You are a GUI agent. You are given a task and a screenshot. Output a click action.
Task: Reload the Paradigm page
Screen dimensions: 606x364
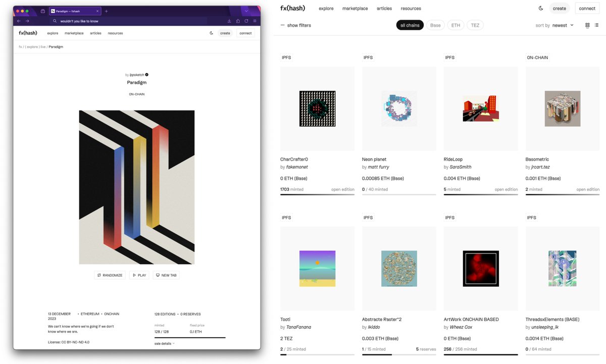(246, 21)
